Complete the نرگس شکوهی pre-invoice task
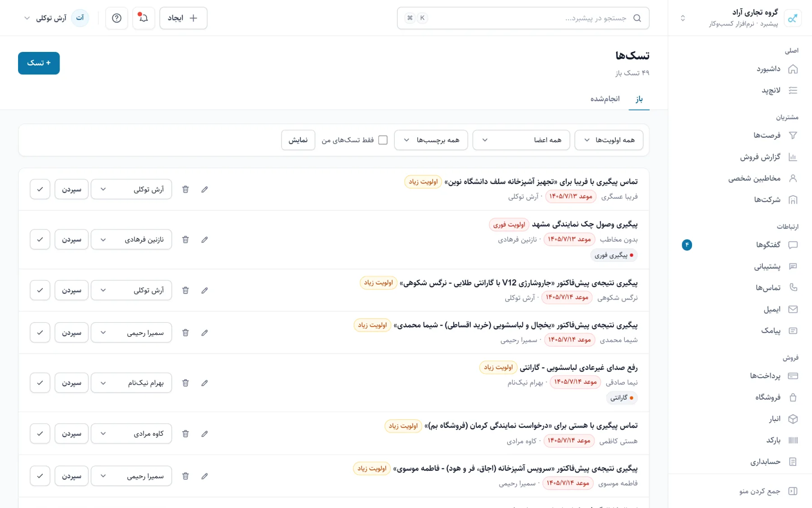 click(40, 290)
